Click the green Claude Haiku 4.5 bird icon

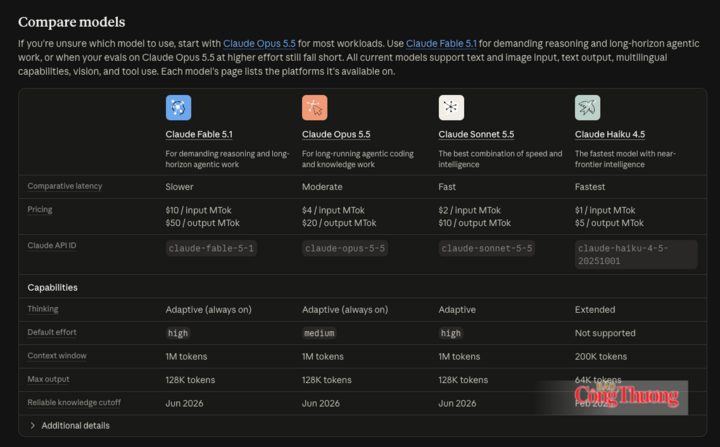point(587,108)
